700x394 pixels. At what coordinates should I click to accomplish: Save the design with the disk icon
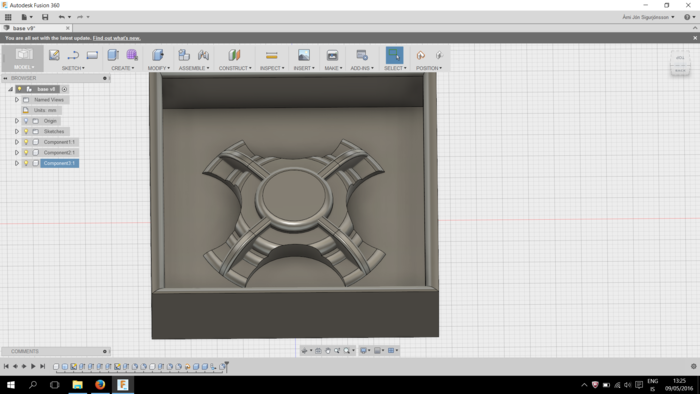[x=45, y=17]
